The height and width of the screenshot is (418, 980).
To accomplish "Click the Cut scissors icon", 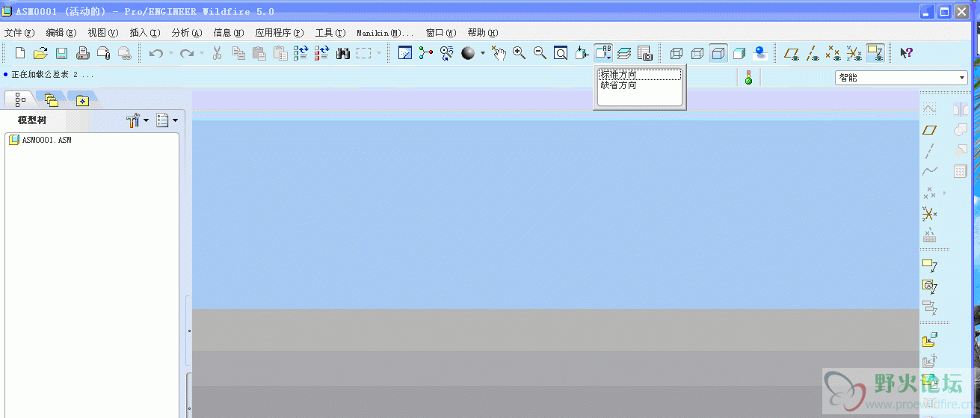I will coord(218,53).
